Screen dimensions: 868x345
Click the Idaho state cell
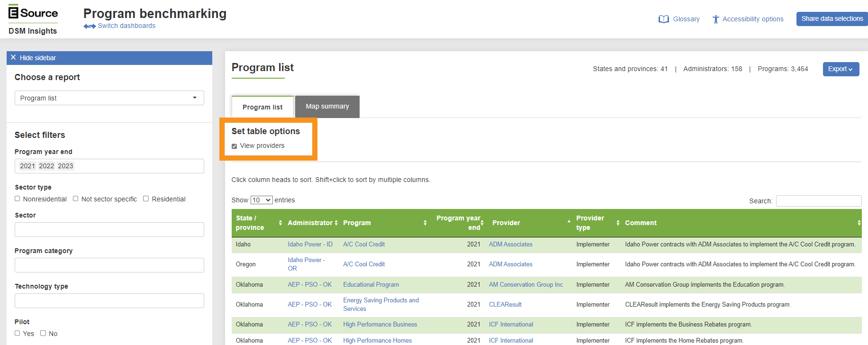coord(243,245)
